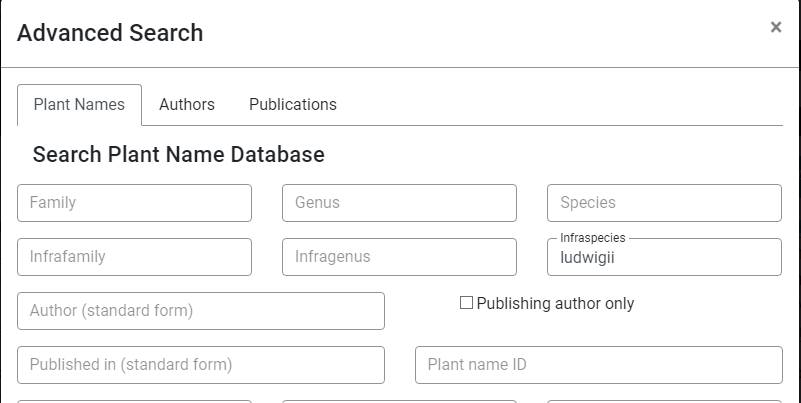Screen dimensions: 801x403
Task: Click the cut-off field at bottom left
Action: point(134,400)
